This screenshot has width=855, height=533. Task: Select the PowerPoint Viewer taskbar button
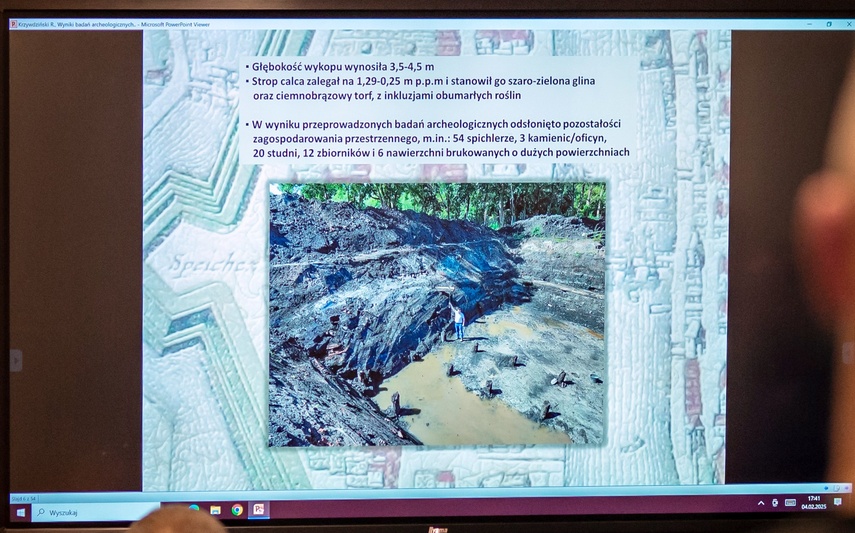[x=259, y=509]
